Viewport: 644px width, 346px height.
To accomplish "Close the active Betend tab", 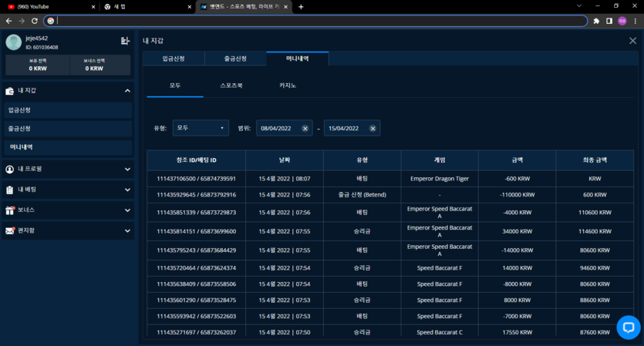I will (285, 7).
